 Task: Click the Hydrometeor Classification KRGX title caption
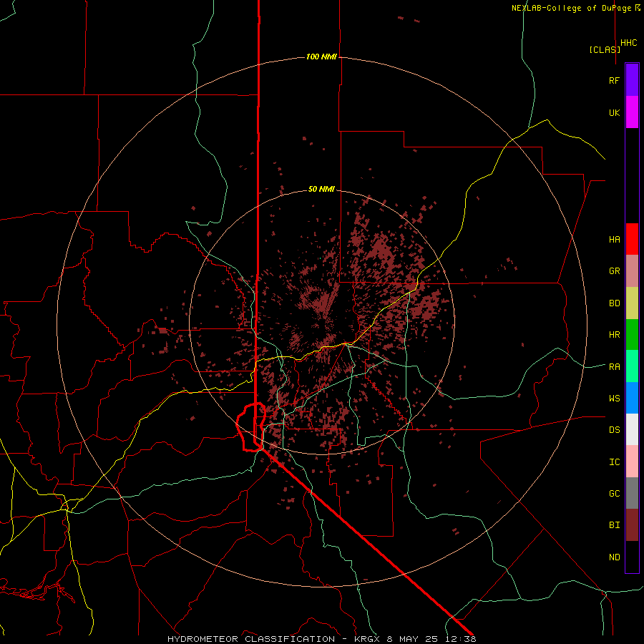tap(321, 639)
